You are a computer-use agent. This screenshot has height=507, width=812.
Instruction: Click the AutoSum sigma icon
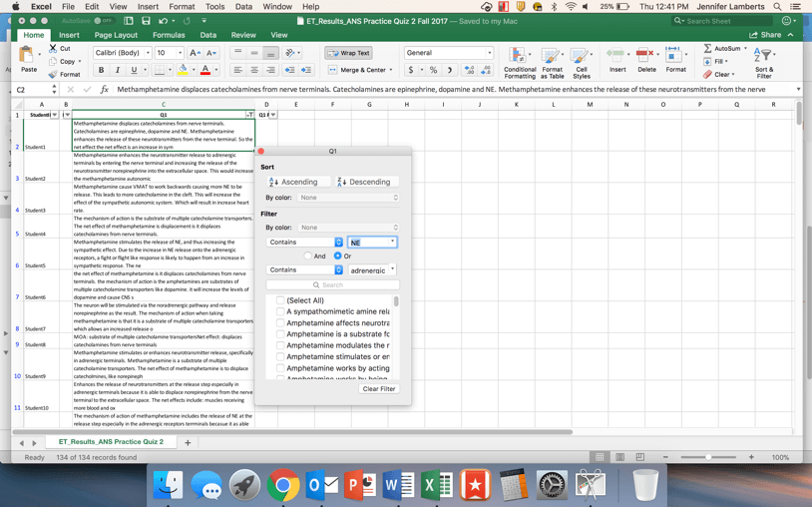tap(707, 48)
